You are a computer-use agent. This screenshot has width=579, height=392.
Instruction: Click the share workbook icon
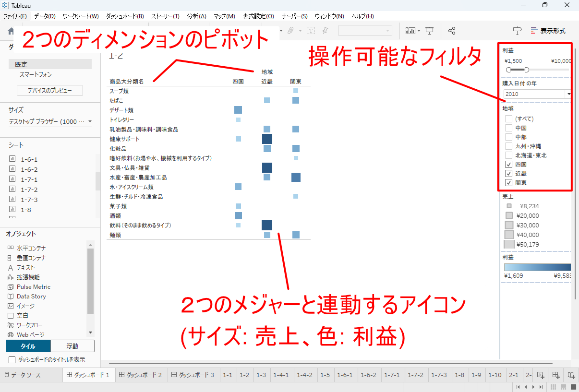tap(452, 31)
